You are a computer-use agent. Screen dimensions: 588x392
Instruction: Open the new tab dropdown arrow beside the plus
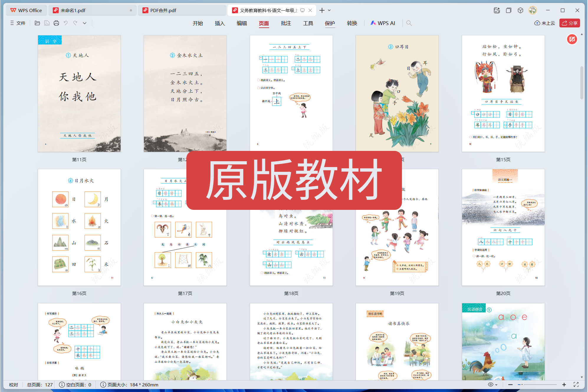(x=329, y=10)
